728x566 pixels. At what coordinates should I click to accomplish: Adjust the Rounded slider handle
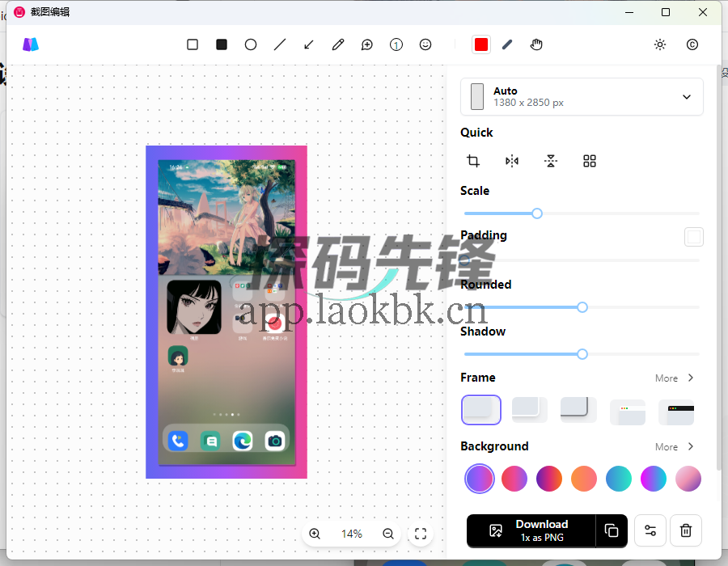coord(582,307)
